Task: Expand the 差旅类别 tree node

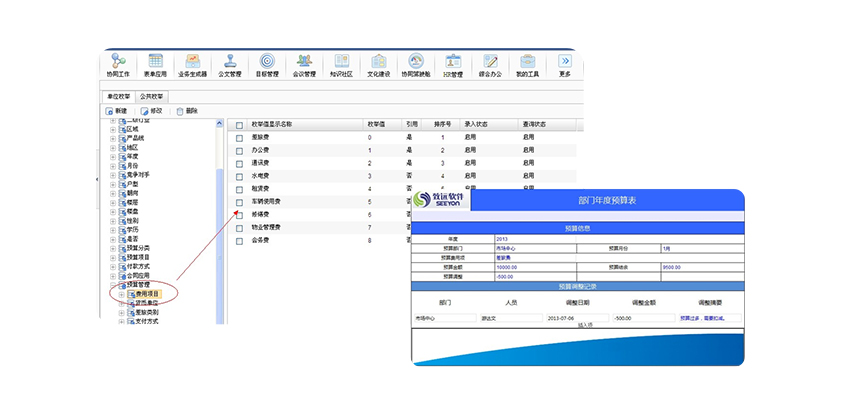Action: click(122, 312)
